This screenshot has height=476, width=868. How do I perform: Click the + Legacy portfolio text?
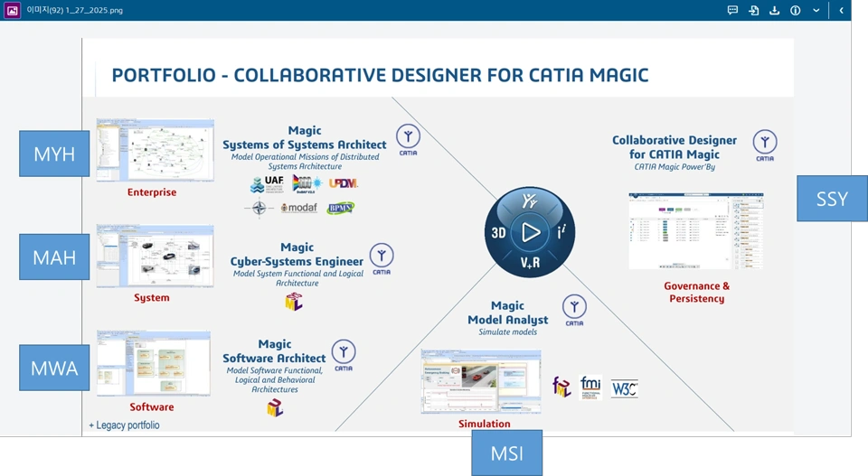[124, 425]
